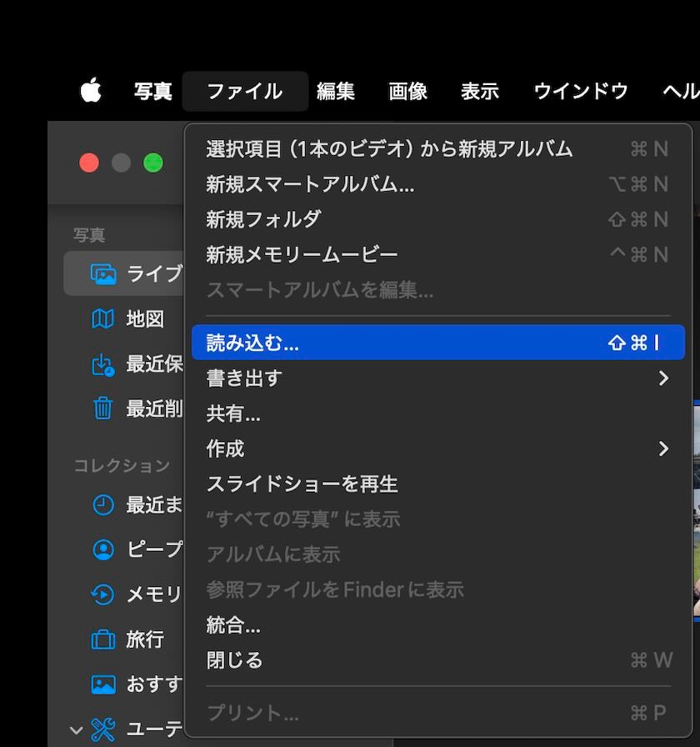
Task: Open the ウインドウ menu
Action: 581,91
